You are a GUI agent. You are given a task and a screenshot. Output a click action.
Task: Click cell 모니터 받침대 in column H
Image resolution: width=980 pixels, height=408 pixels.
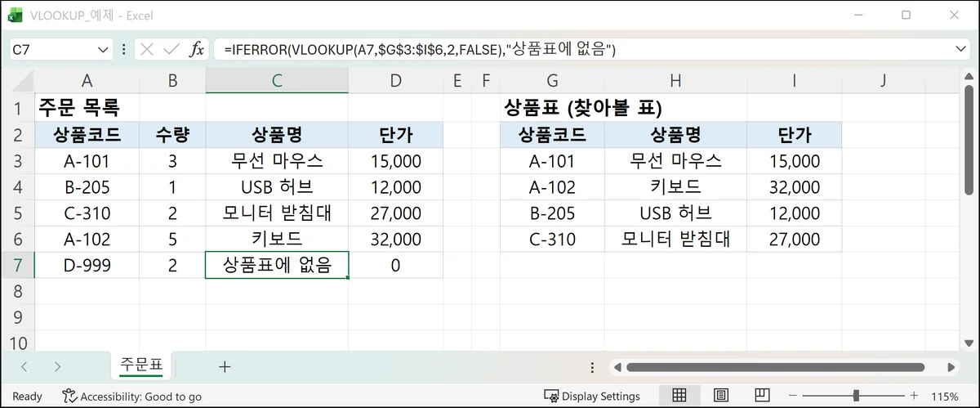click(x=675, y=239)
